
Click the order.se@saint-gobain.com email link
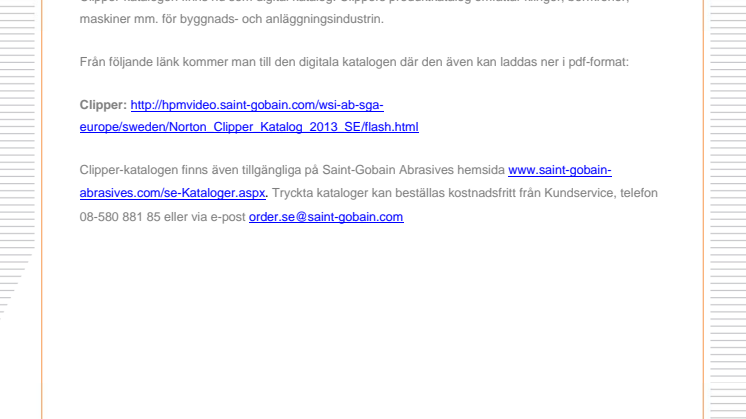click(x=326, y=216)
